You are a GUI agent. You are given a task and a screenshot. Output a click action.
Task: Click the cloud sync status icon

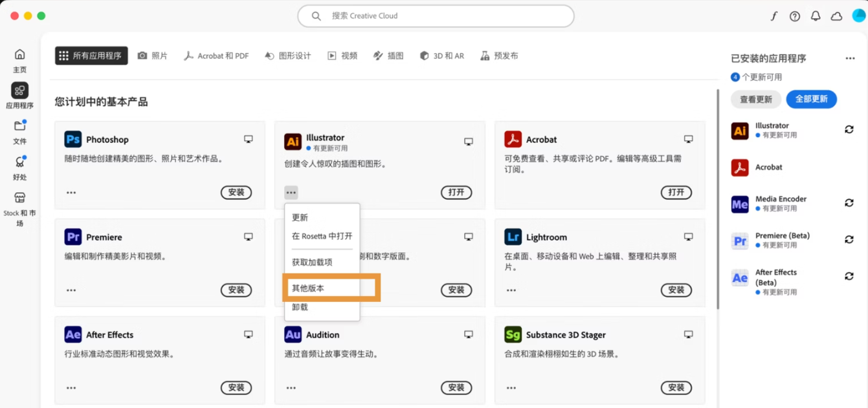pyautogui.click(x=837, y=16)
